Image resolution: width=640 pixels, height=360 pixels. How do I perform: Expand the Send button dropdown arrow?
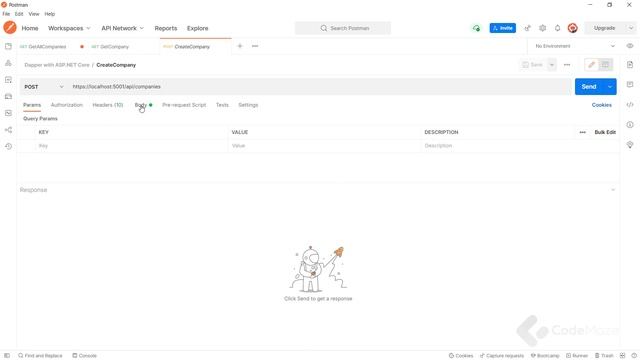coord(610,87)
